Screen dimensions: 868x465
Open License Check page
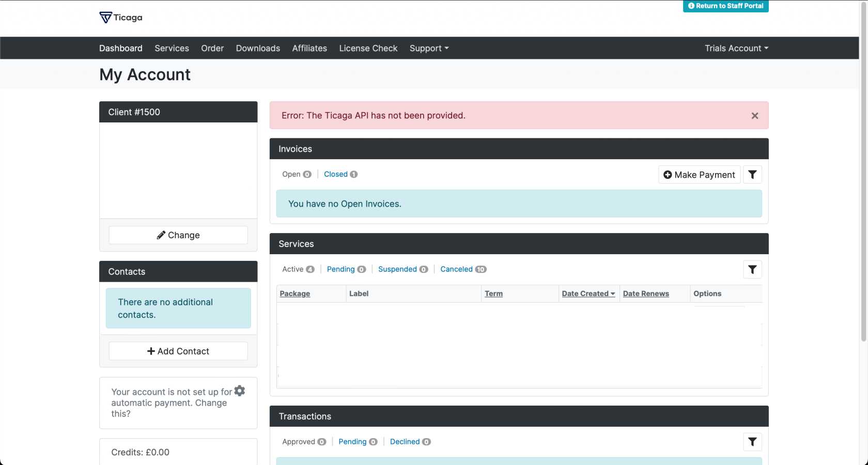(x=368, y=48)
